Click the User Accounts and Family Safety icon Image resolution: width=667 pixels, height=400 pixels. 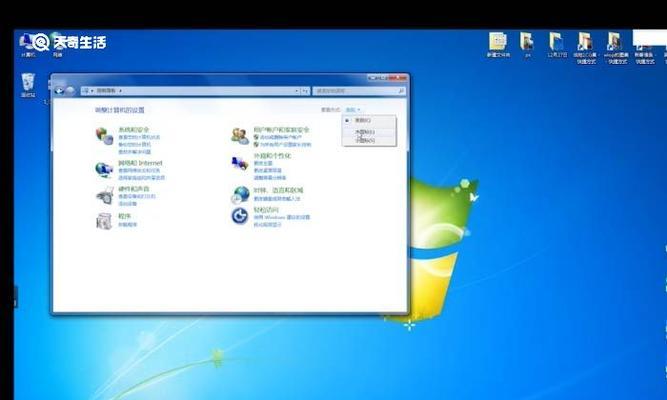pyautogui.click(x=240, y=135)
